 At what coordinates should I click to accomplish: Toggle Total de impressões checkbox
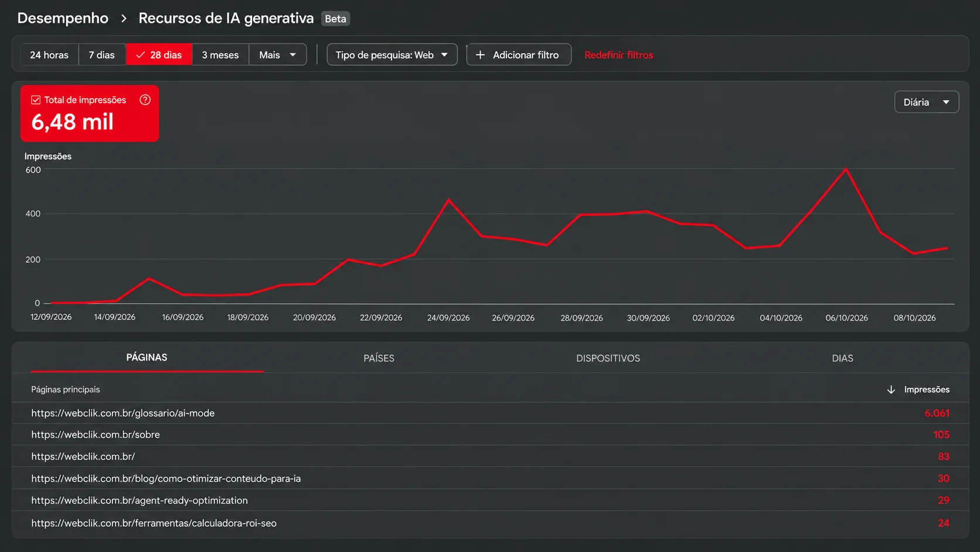coord(36,100)
